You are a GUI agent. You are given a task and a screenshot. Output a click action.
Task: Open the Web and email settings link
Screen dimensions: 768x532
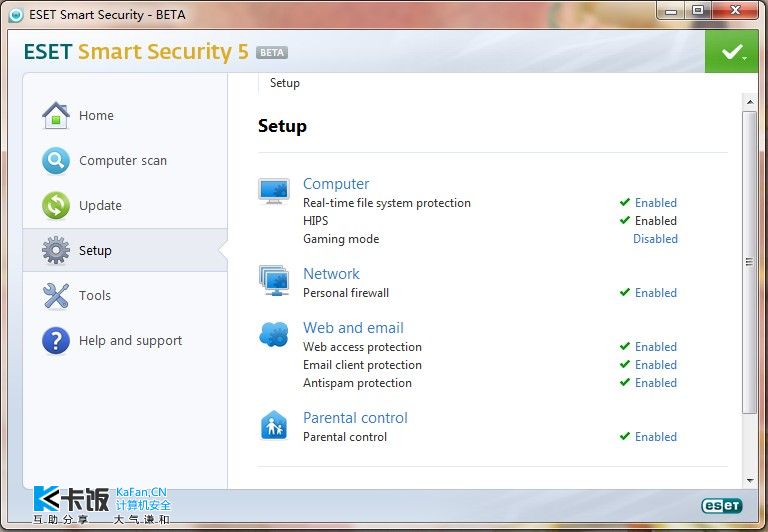tap(353, 328)
